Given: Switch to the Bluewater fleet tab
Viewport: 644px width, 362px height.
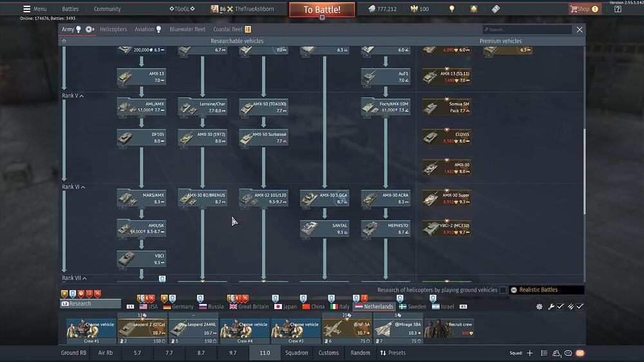Looking at the screenshot, I should 187,29.
